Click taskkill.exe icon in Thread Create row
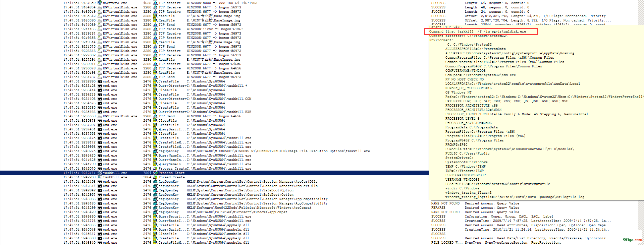This screenshot has height=245, width=644. point(100,177)
